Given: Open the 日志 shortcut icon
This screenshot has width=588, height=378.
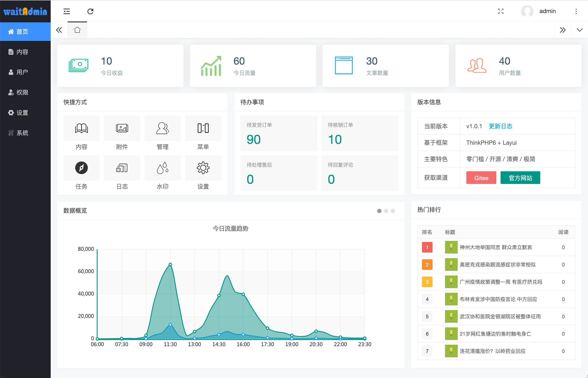Looking at the screenshot, I should (x=122, y=168).
